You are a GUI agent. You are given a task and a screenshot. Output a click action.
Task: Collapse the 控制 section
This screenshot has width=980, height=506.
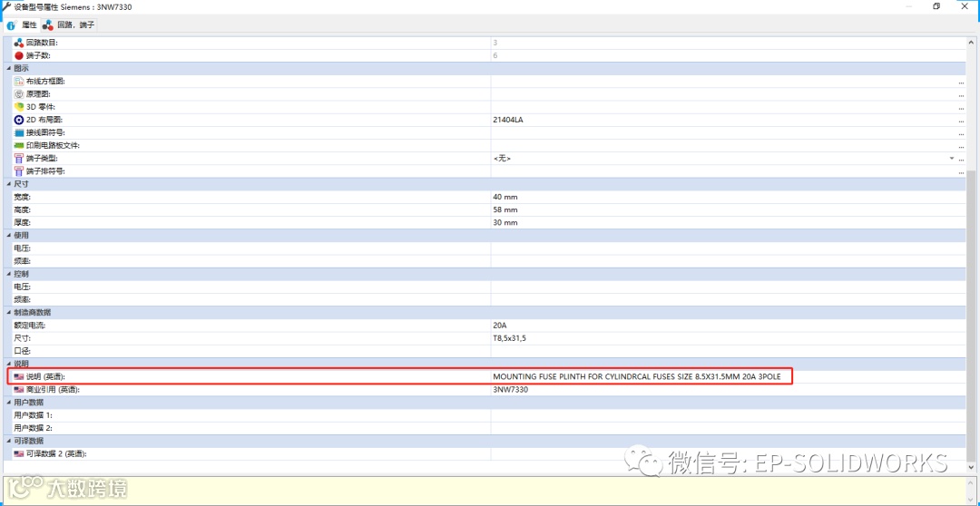coord(9,274)
